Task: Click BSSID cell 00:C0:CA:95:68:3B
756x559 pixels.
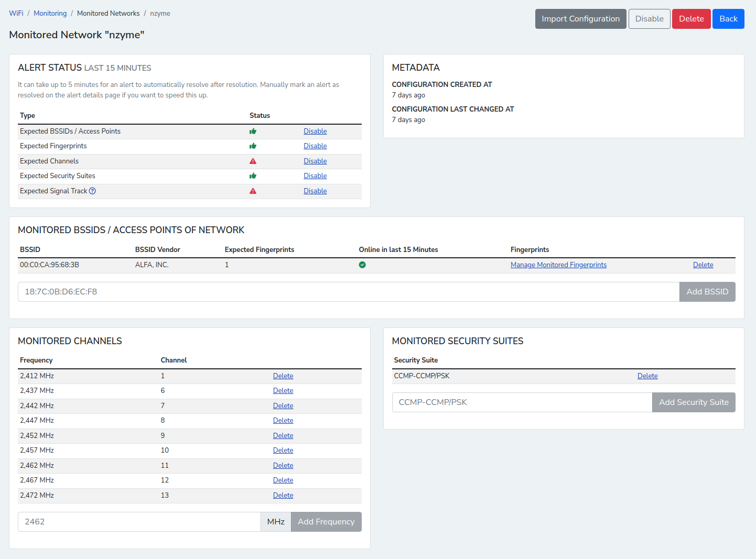Action: (x=49, y=265)
